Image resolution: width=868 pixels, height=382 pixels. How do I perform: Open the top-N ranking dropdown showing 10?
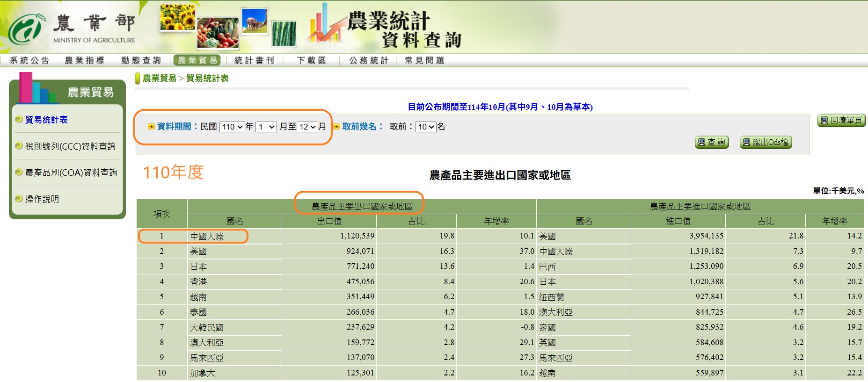(x=425, y=127)
